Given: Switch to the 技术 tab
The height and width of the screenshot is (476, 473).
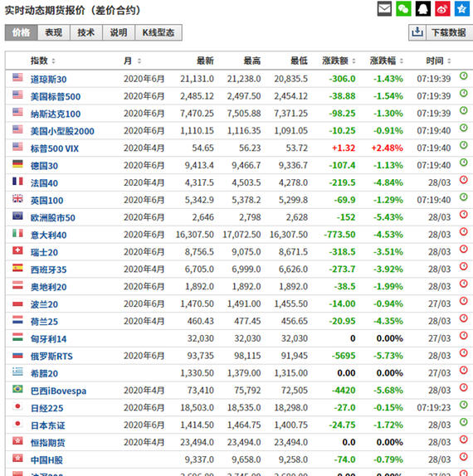Looking at the screenshot, I should (86, 32).
